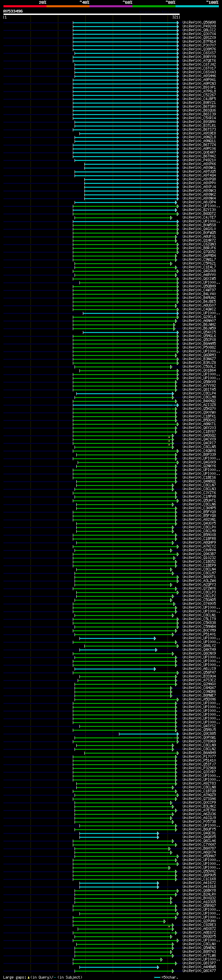Open the UniRef100_P49210 hit label
Screen dimensions: 222x980
[x=199, y=160]
